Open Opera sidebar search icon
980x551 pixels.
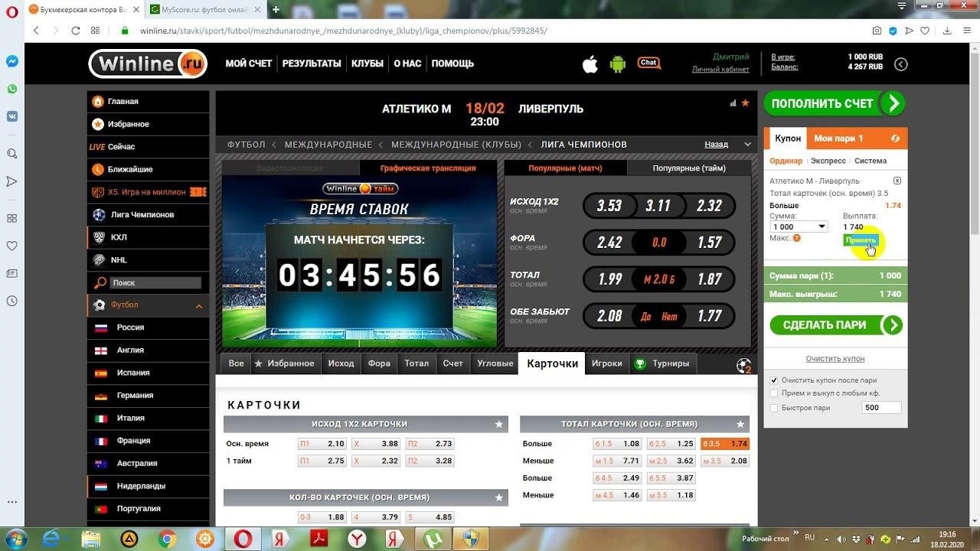point(12,154)
